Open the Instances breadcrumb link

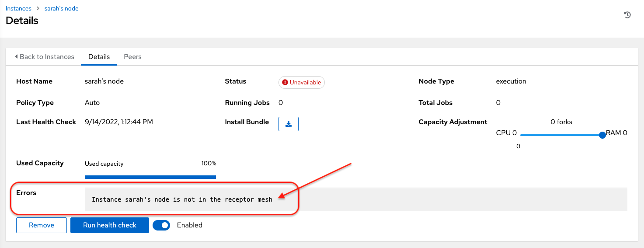[18, 8]
